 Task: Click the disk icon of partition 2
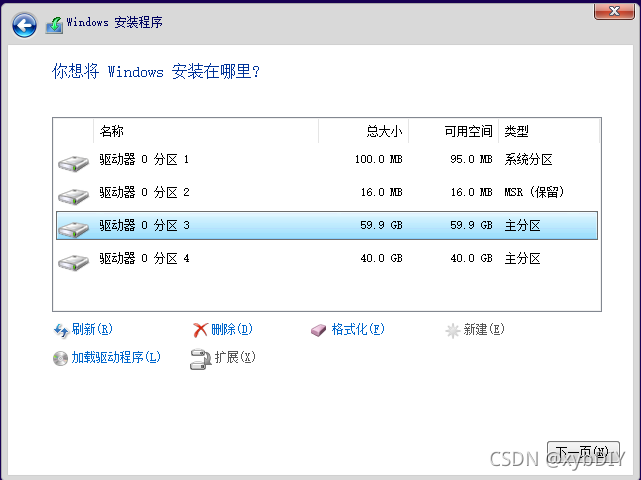tap(74, 197)
